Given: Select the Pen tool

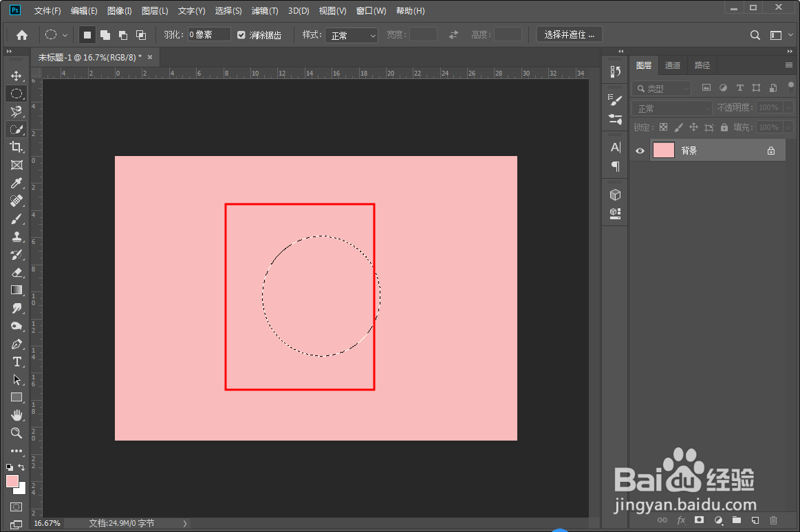Looking at the screenshot, I should click(x=17, y=344).
